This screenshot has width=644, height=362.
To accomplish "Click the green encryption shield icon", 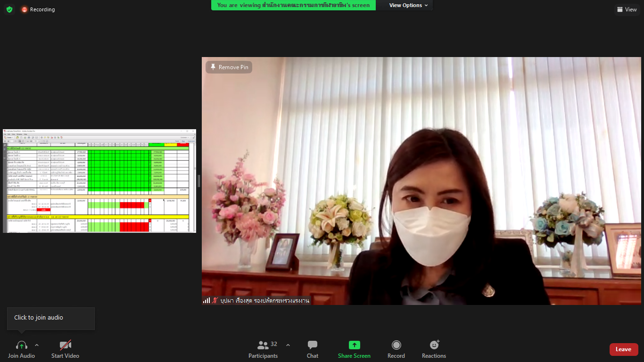I will coord(9,9).
